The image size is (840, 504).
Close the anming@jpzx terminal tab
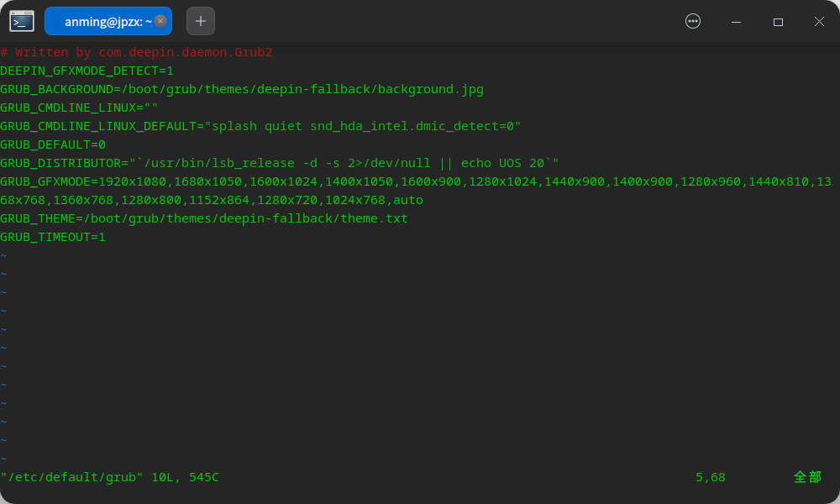point(160,21)
